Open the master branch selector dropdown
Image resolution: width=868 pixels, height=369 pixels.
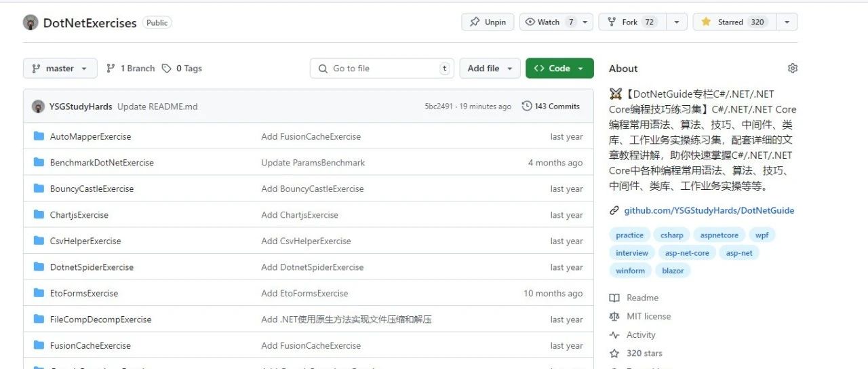(60, 69)
